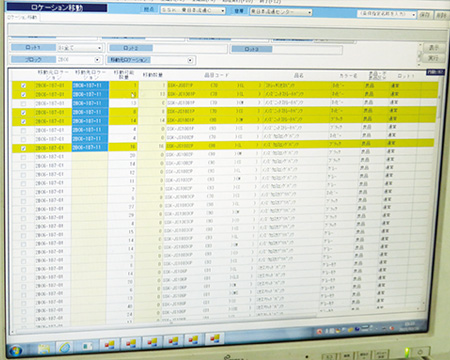
Task: Click the 表示 button
Action: coord(433,48)
